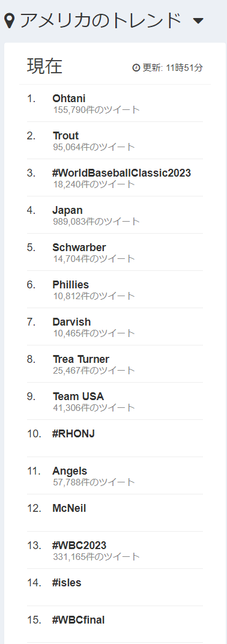This screenshot has width=227, height=644.
Task: Select the Darvish trend
Action: (x=72, y=322)
